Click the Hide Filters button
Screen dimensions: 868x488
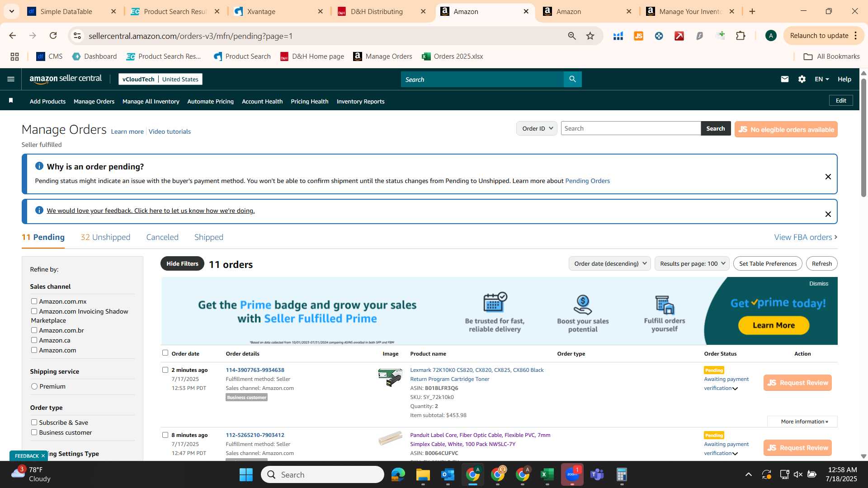(x=182, y=263)
